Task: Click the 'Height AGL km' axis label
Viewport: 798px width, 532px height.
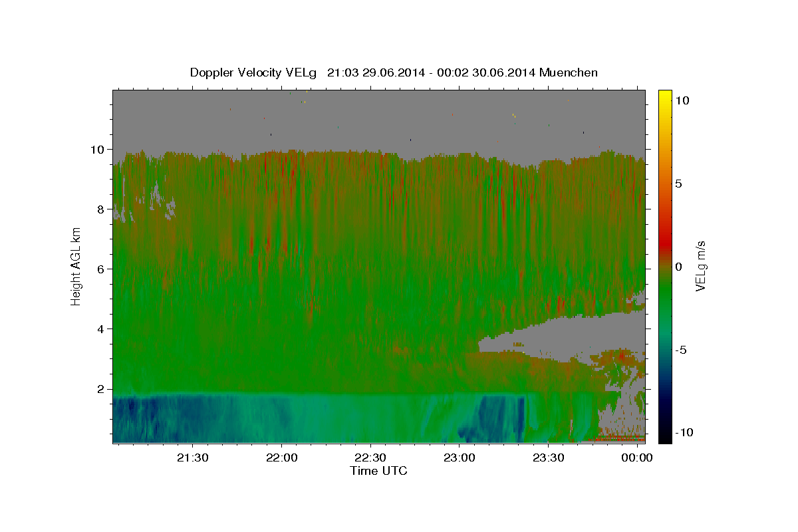Action: [x=76, y=266]
